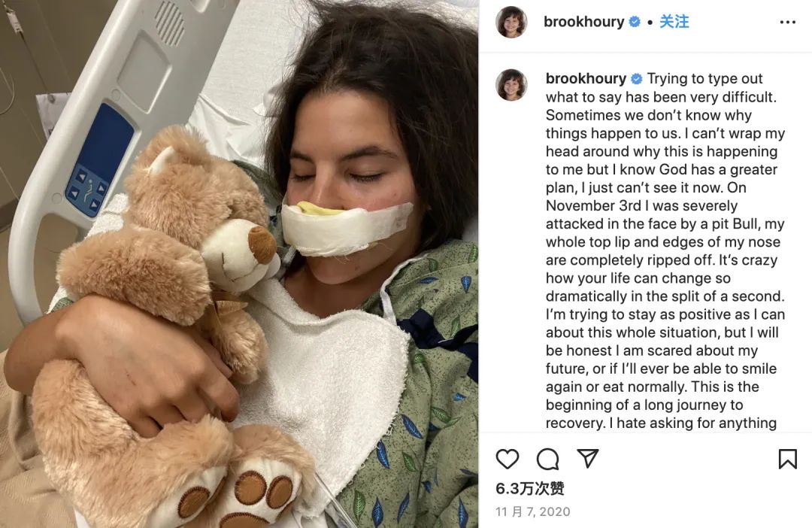Image resolution: width=812 pixels, height=528 pixels.
Task: Click the first caption line 'Trying to type out'
Action: tap(704, 78)
